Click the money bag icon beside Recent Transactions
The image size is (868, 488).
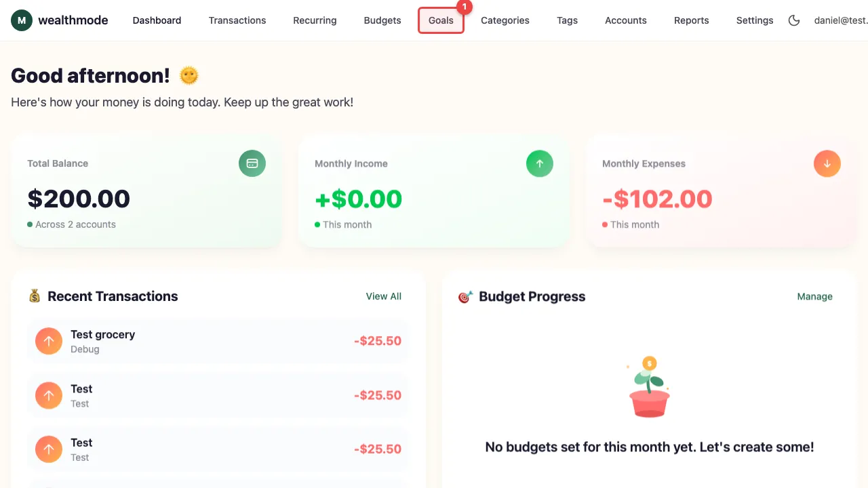(34, 296)
